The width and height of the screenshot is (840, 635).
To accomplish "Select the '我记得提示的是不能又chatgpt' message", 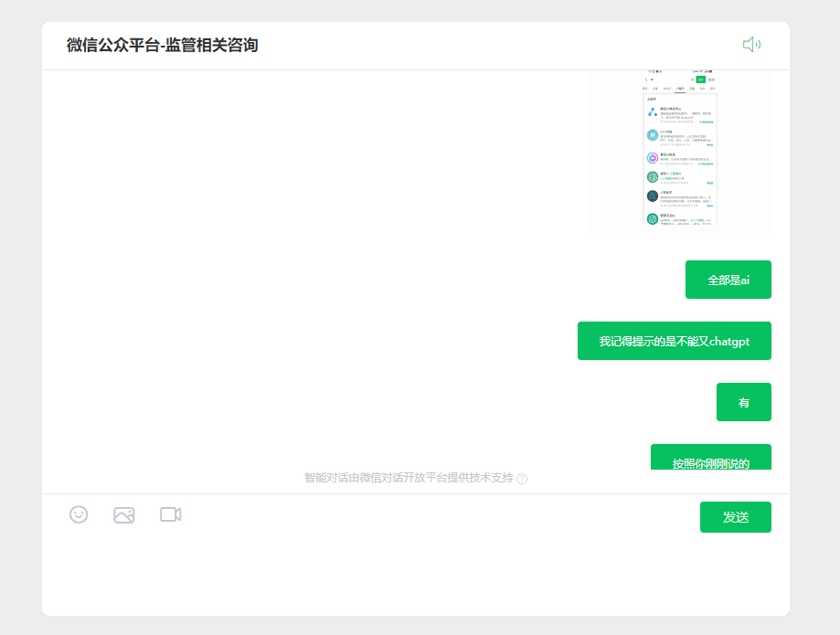I will (x=674, y=341).
